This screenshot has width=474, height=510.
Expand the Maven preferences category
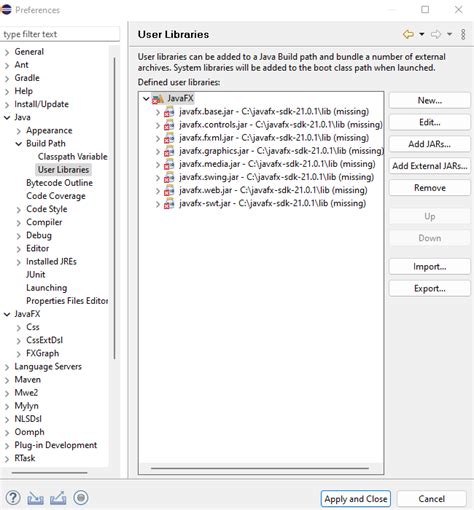[x=7, y=380]
